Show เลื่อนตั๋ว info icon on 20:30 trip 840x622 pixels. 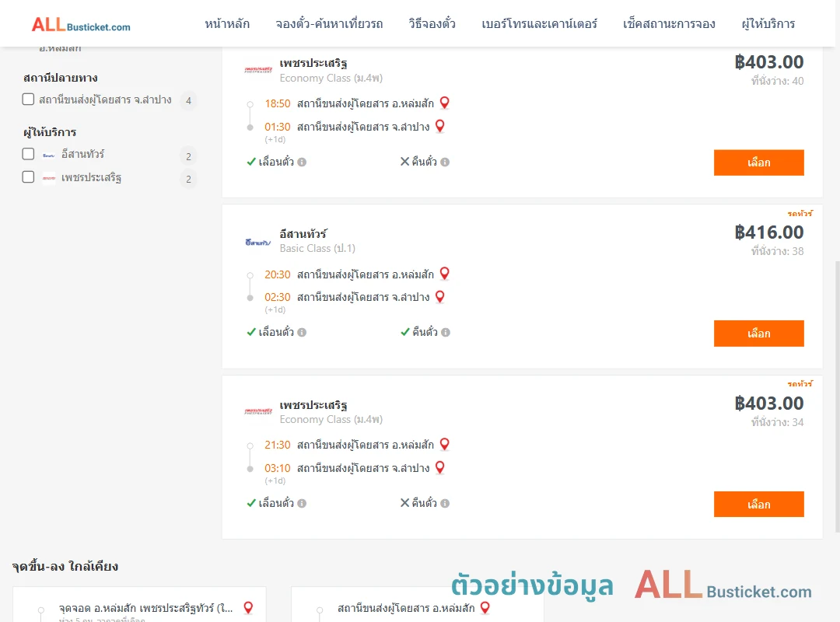[x=302, y=332]
